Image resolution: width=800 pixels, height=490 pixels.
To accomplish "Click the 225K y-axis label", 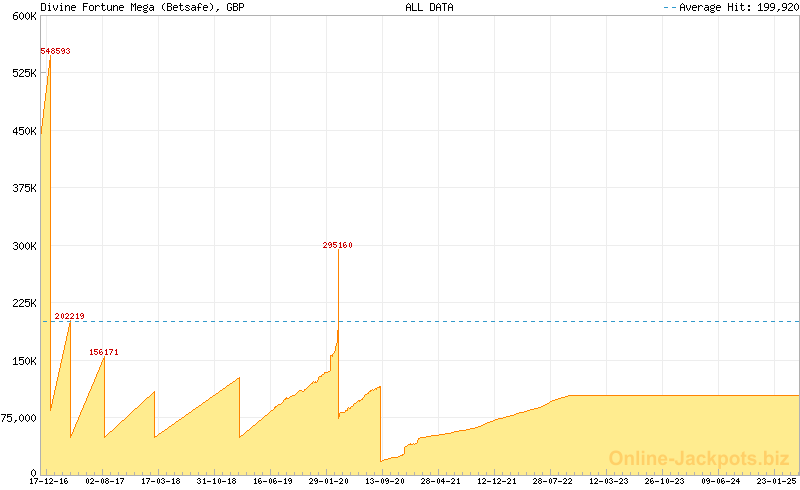I will click(x=24, y=303).
